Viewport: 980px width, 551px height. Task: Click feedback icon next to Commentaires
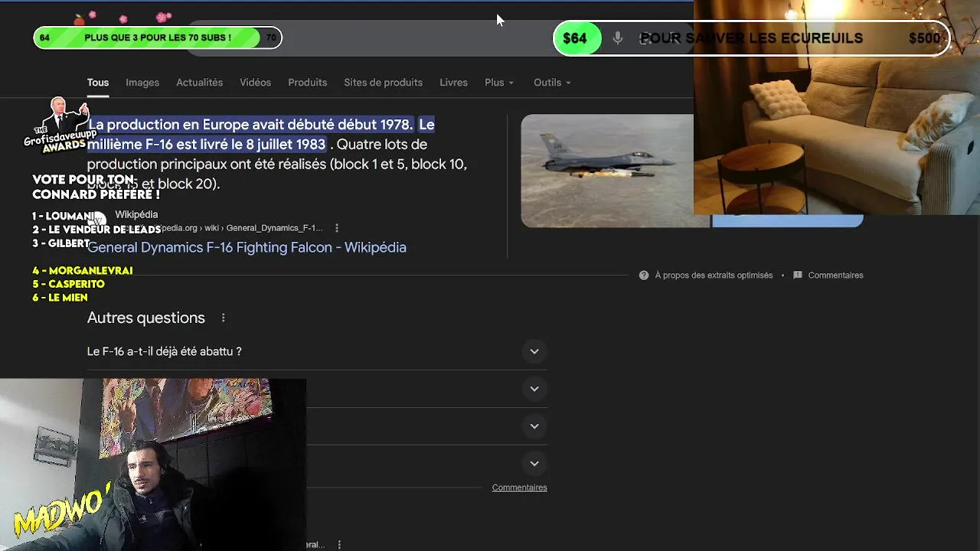pyautogui.click(x=798, y=275)
